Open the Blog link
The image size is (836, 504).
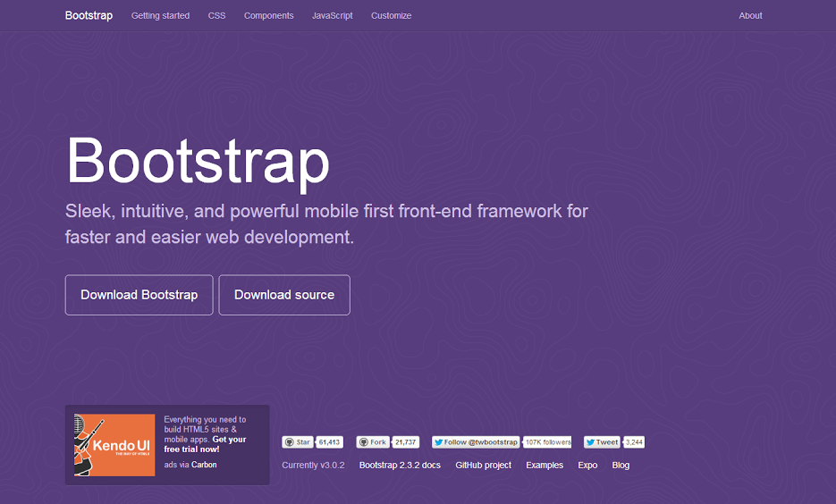tap(621, 465)
